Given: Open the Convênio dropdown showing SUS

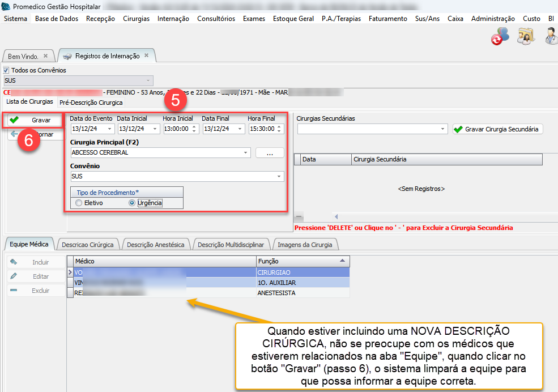Looking at the screenshot, I should (279, 177).
